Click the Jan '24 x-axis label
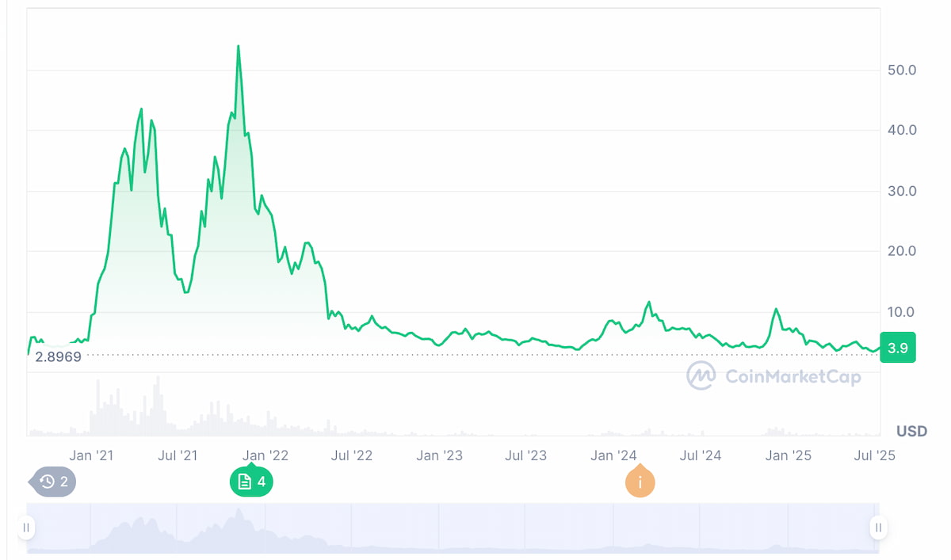Image resolution: width=951 pixels, height=560 pixels. pyautogui.click(x=613, y=455)
